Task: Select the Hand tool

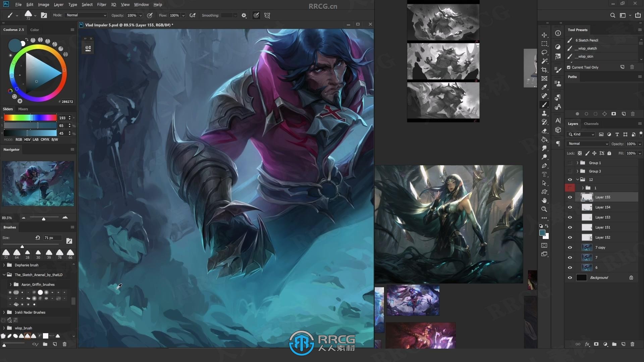Action: click(544, 201)
